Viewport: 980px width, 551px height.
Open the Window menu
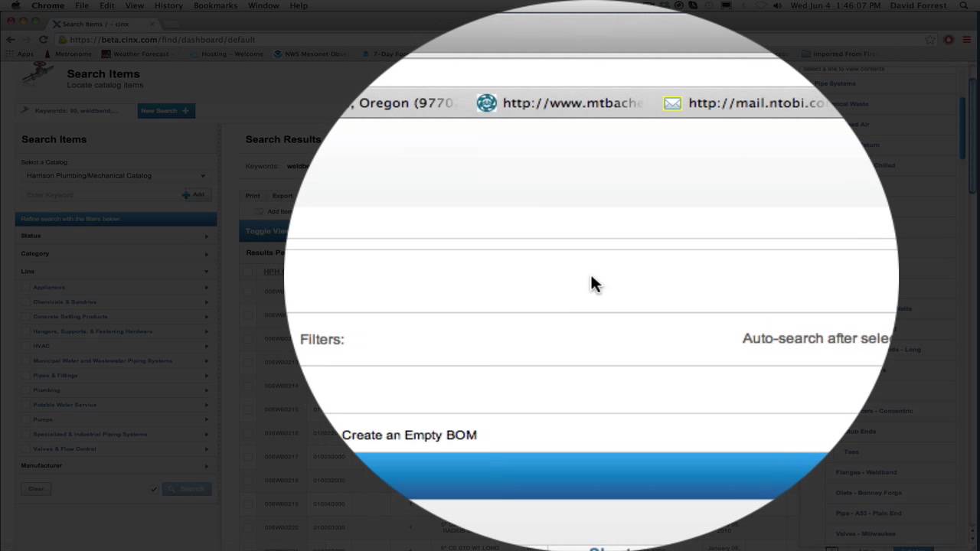[263, 5]
